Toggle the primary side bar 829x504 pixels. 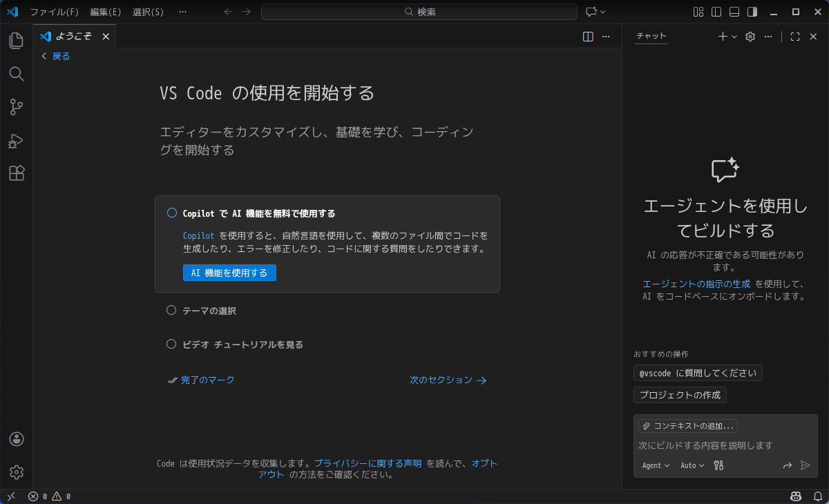(716, 12)
